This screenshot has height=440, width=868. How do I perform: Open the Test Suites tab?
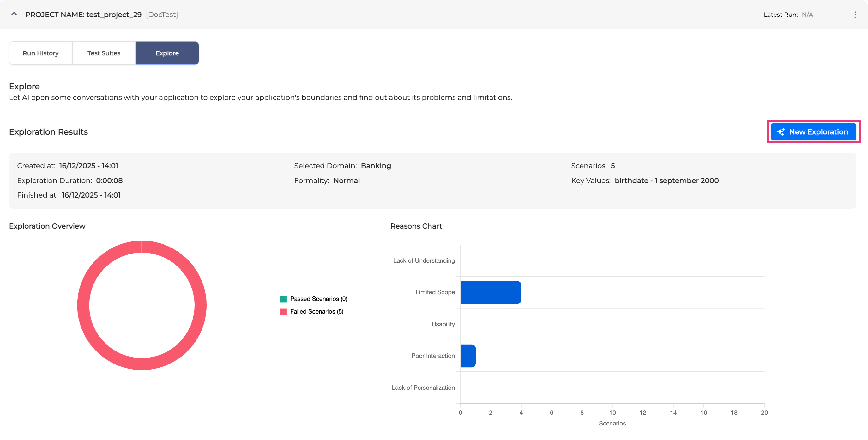click(x=104, y=53)
